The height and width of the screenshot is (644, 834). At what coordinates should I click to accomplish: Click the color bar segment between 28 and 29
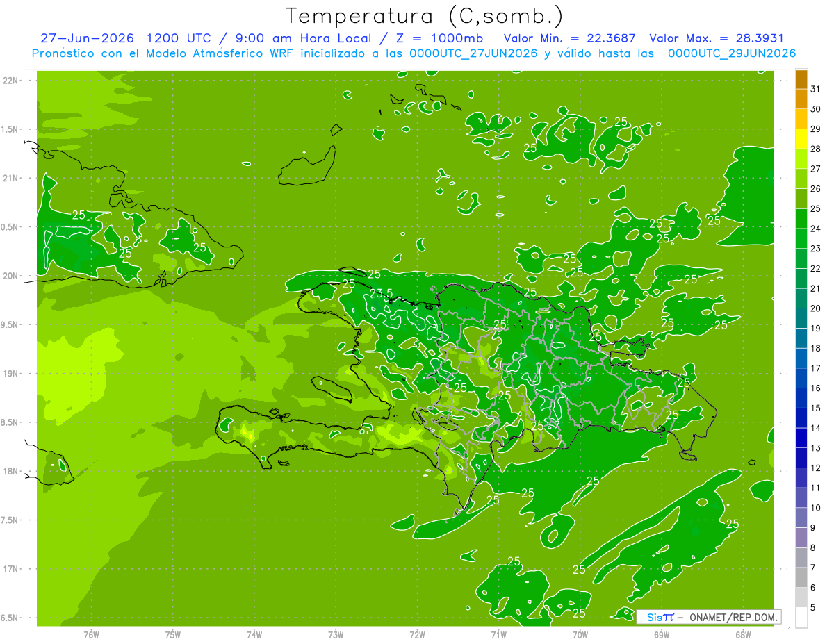[x=801, y=139]
